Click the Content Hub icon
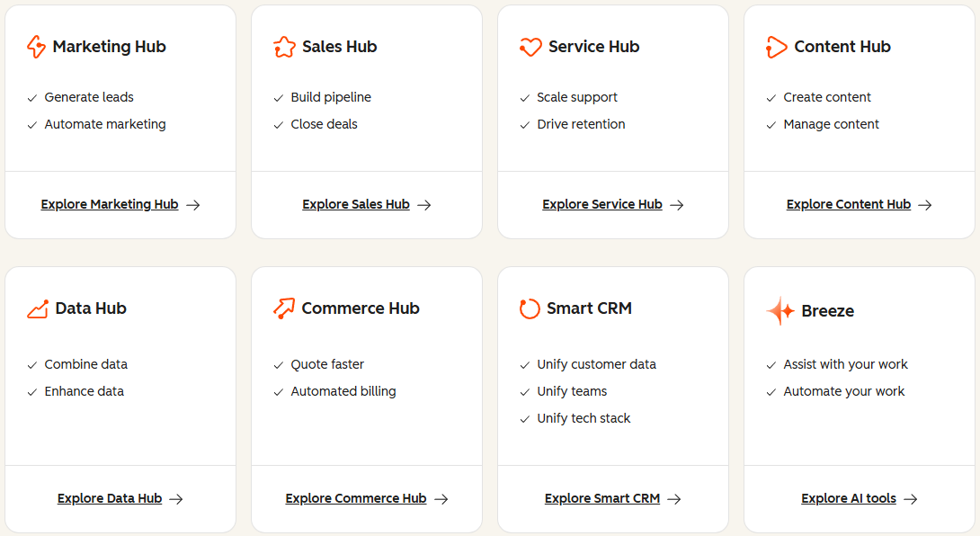The width and height of the screenshot is (980, 536). pos(776,47)
